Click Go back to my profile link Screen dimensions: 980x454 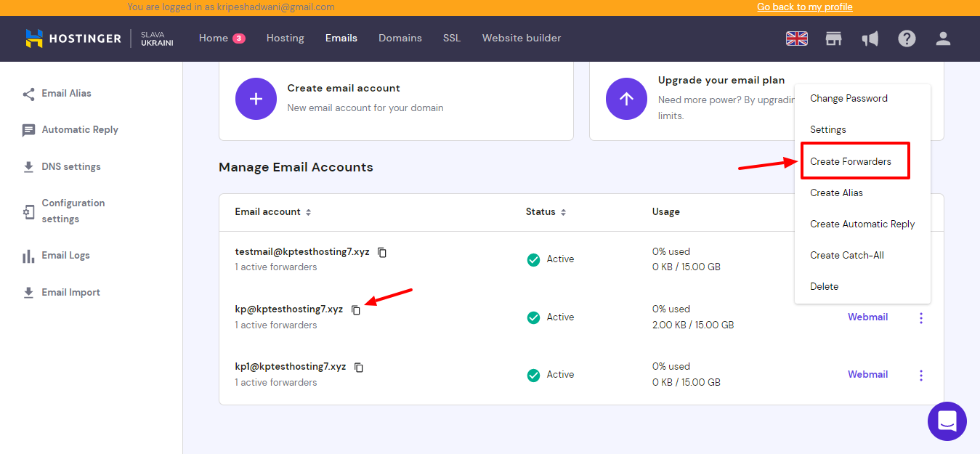pos(804,7)
